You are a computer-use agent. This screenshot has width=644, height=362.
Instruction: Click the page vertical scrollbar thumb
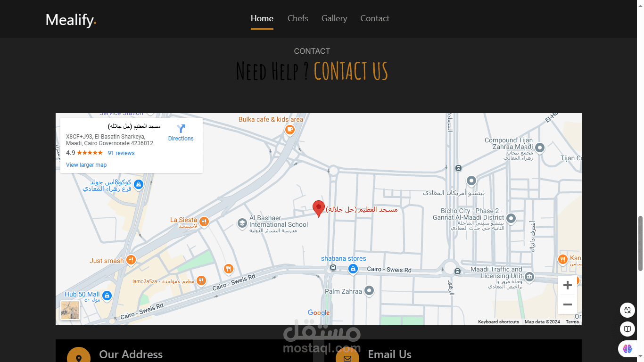pyautogui.click(x=640, y=243)
